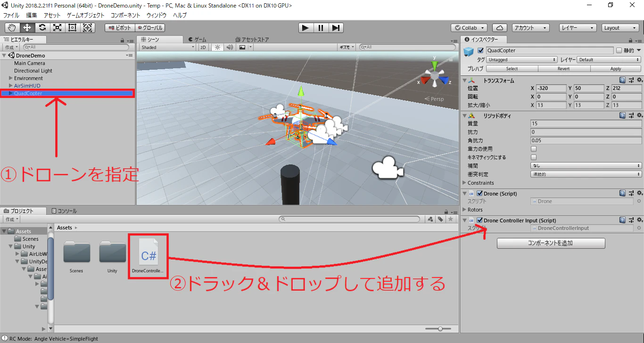
Task: Toggle QuadCopter active checkbox in Inspector
Action: point(480,50)
